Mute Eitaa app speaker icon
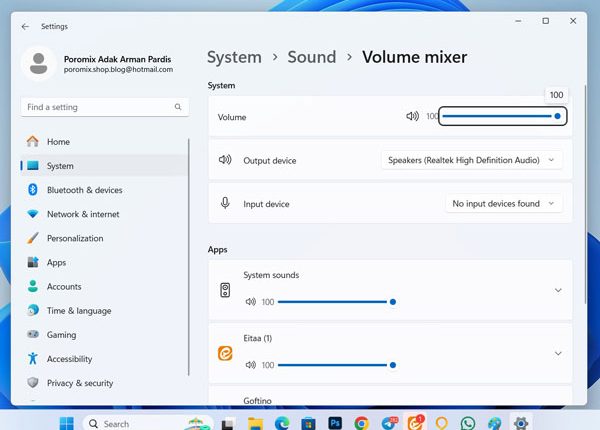This screenshot has width=600, height=430. pos(251,365)
